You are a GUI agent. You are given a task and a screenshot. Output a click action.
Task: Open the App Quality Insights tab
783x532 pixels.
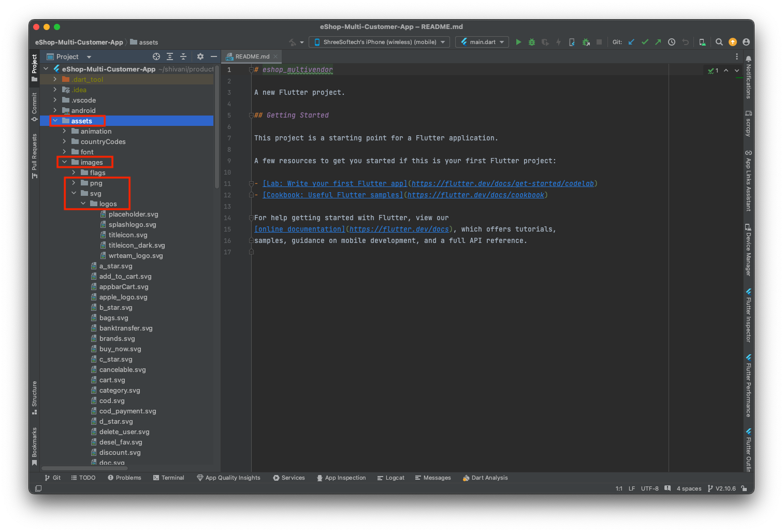point(228,478)
